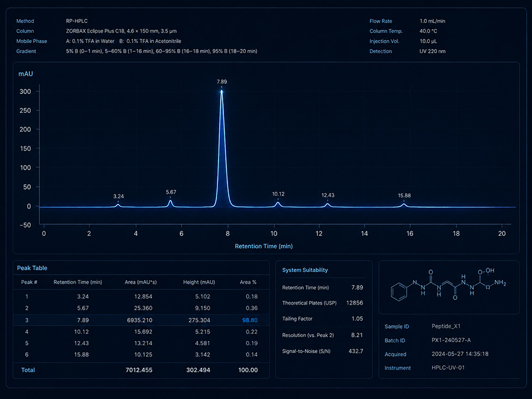Click the 12.43 peak label on chromatogram
532x399 pixels.
327,195
